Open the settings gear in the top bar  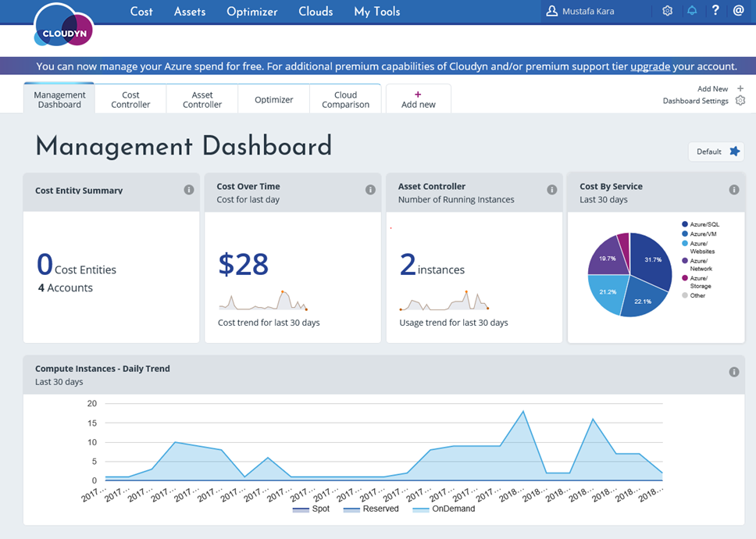(x=667, y=11)
